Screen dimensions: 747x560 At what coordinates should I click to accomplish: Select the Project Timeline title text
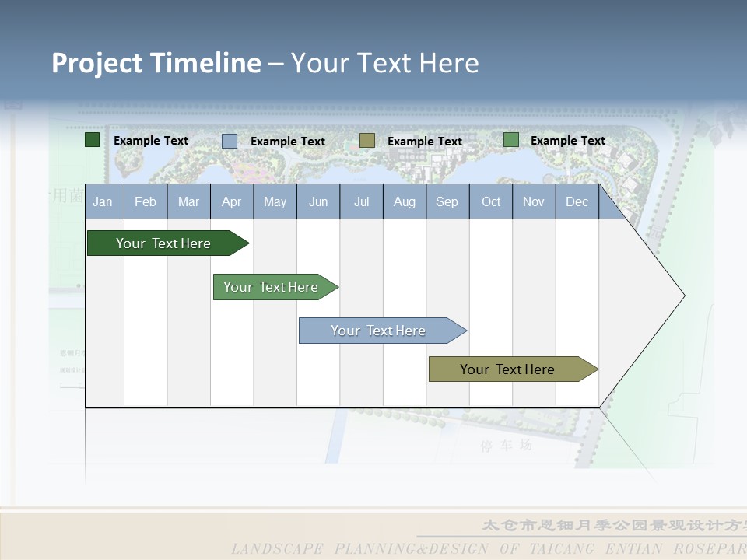[x=265, y=63]
